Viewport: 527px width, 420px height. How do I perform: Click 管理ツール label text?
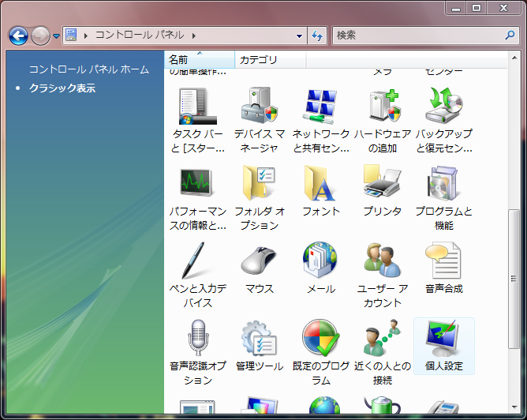click(x=259, y=366)
